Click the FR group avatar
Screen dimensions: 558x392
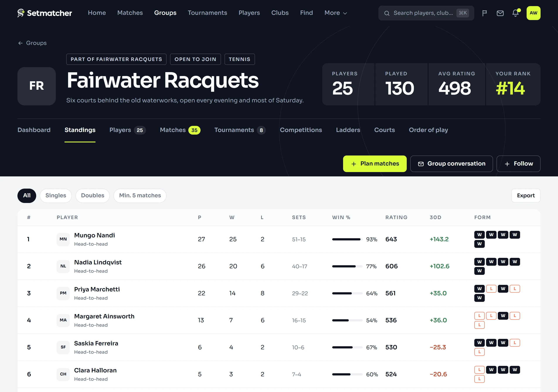pos(37,86)
